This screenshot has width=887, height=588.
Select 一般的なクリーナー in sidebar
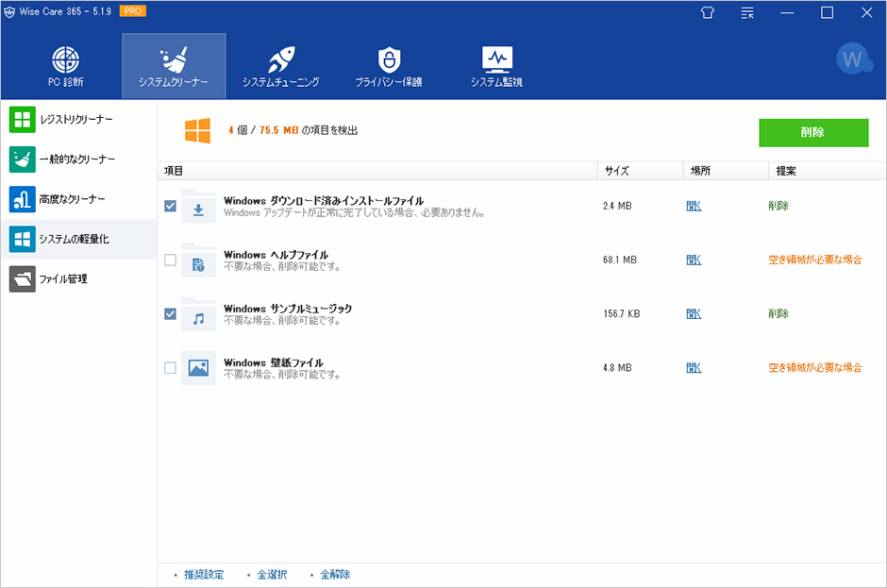point(78,160)
